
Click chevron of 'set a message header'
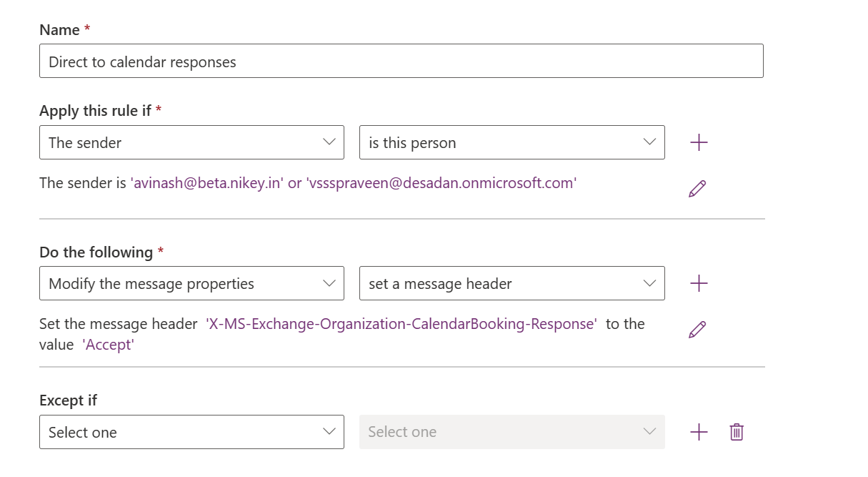point(649,283)
